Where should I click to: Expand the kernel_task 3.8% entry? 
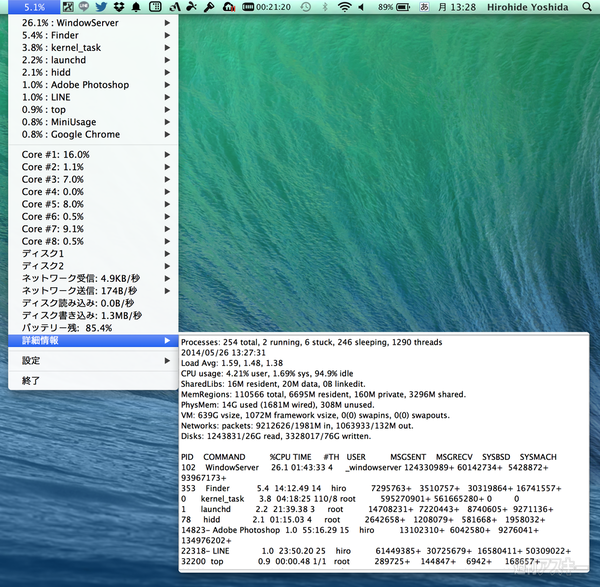tap(93, 47)
